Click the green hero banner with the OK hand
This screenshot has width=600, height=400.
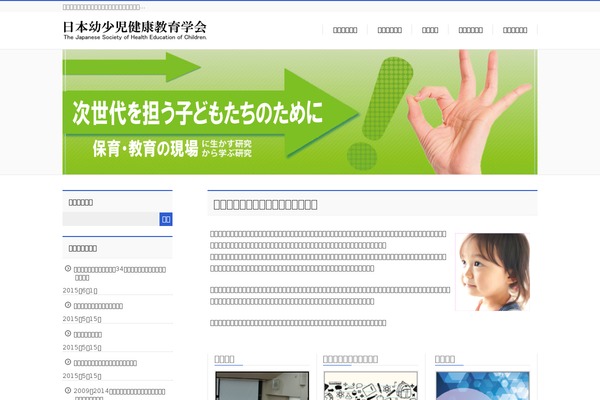300,112
